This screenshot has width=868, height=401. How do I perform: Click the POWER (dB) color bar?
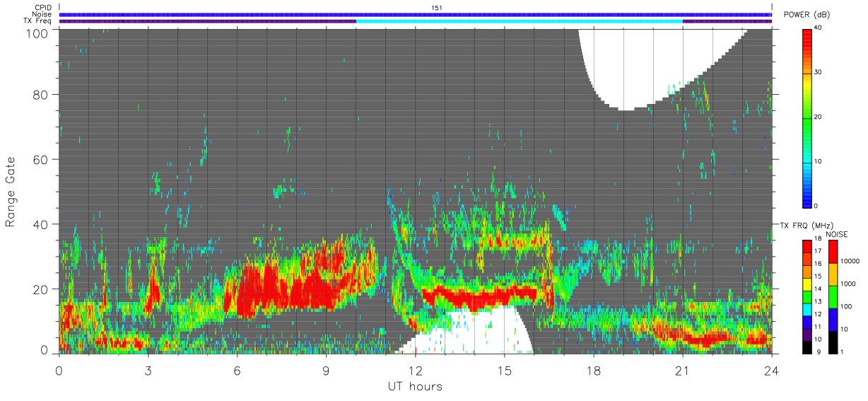pos(807,117)
